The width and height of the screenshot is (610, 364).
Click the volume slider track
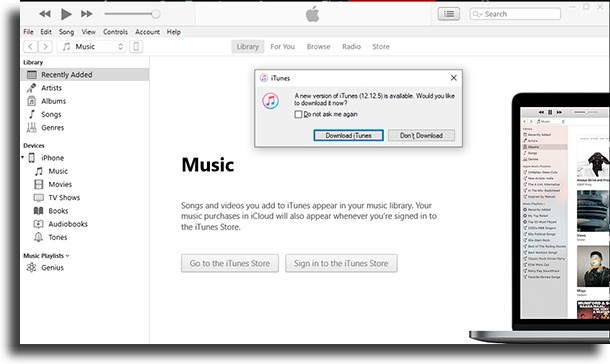click(x=130, y=14)
